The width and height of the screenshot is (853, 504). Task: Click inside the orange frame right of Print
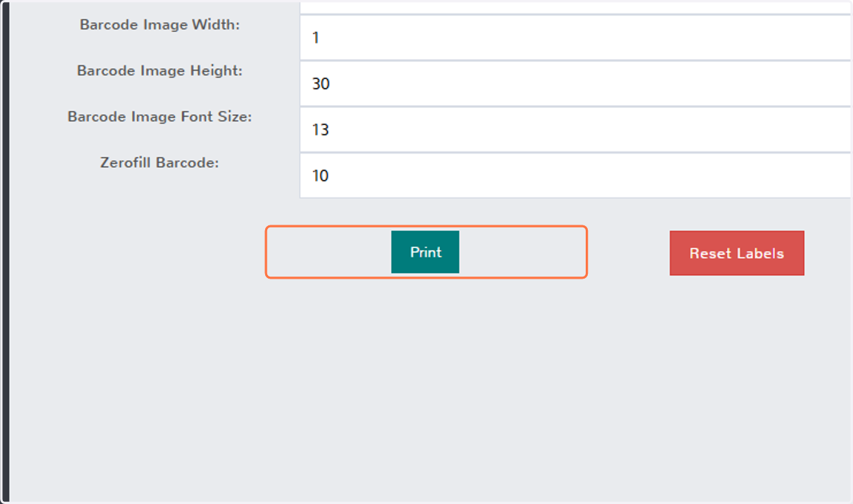click(522, 252)
